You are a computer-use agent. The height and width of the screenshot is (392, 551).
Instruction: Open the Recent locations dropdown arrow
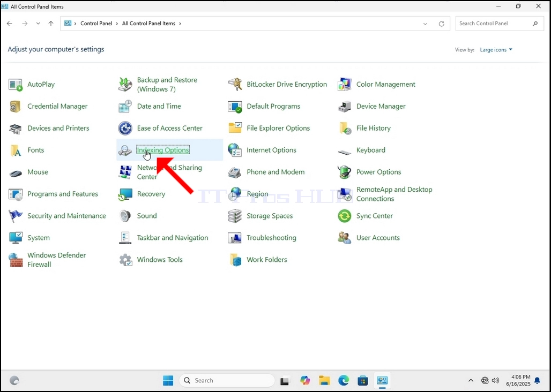click(38, 24)
